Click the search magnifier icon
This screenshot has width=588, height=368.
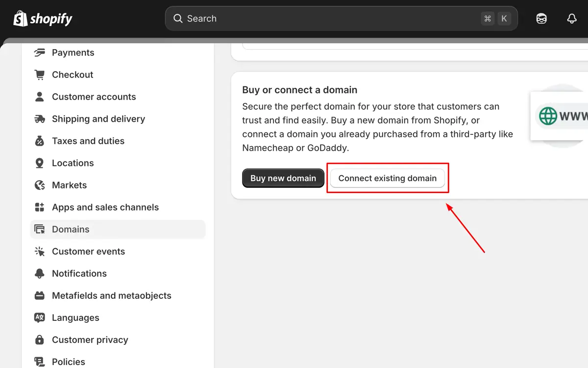[178, 19]
